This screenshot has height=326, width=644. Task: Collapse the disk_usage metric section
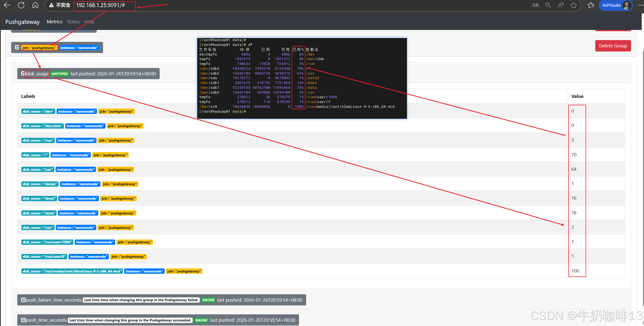23,74
